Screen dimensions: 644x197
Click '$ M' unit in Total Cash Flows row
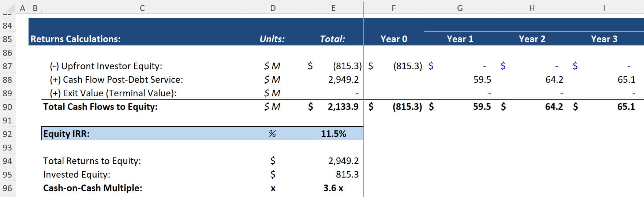272,107
